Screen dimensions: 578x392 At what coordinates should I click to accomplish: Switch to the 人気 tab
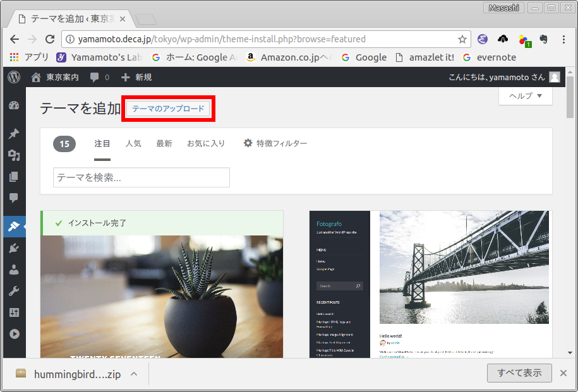[x=133, y=143]
